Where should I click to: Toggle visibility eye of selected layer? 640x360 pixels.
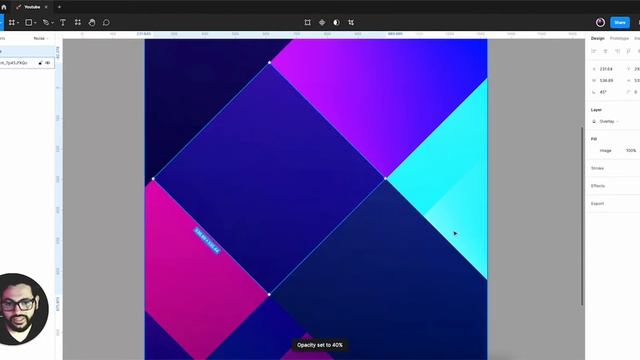(48, 63)
